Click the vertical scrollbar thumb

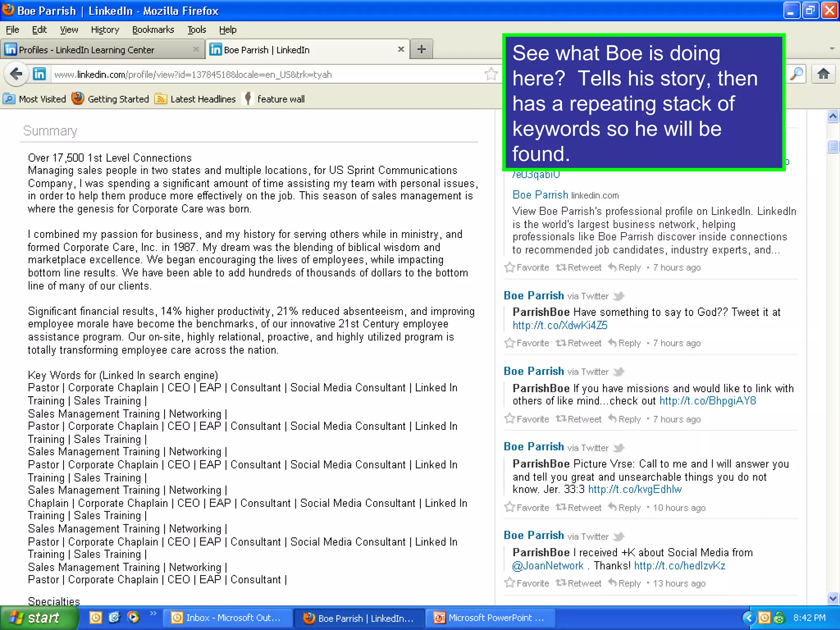point(833,146)
